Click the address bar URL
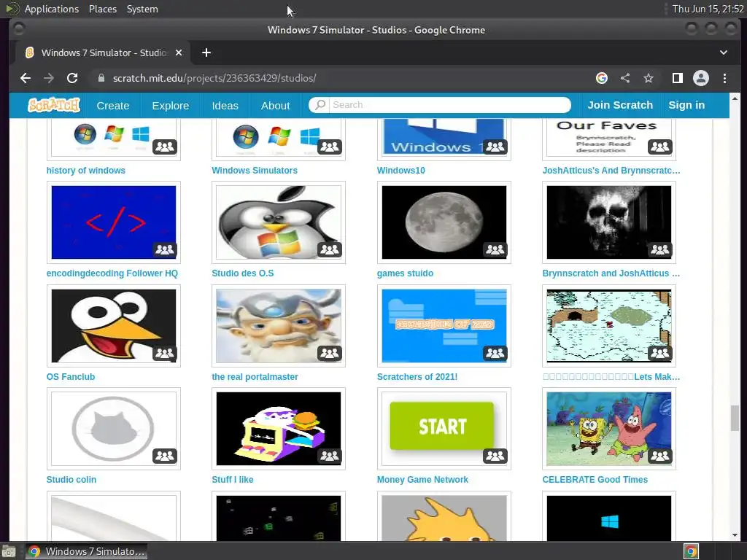This screenshot has width=747, height=560. tap(214, 78)
